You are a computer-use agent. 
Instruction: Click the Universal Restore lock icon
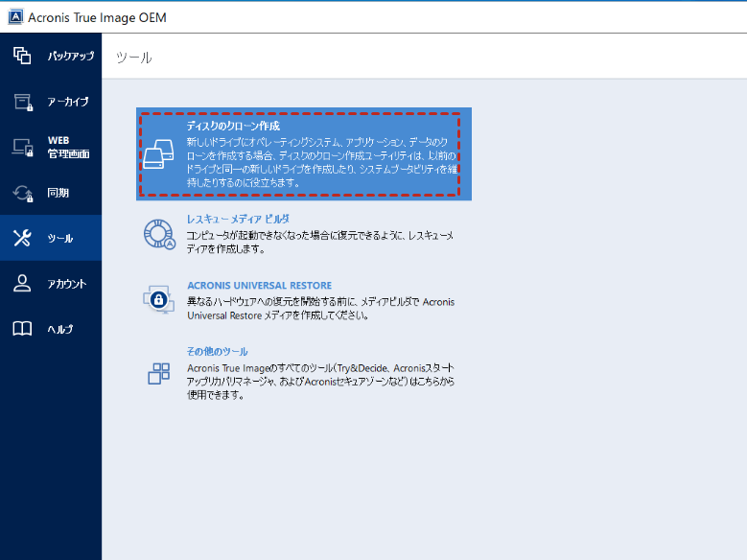tap(158, 299)
